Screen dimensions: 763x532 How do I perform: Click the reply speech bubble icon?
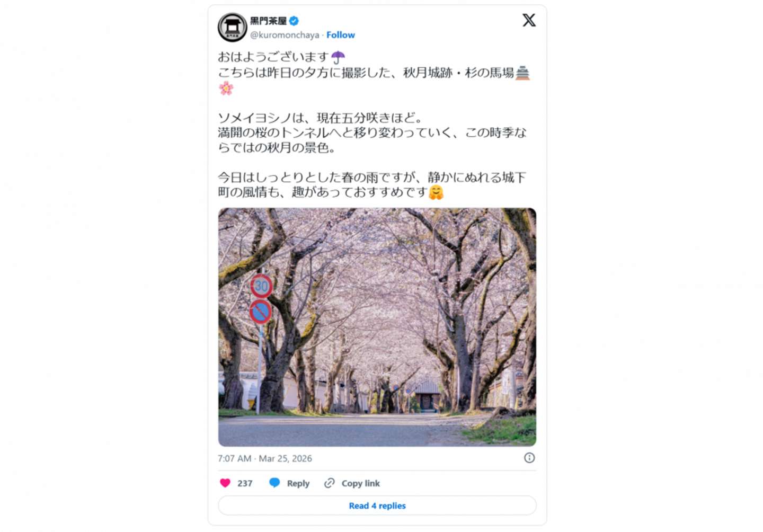274,483
